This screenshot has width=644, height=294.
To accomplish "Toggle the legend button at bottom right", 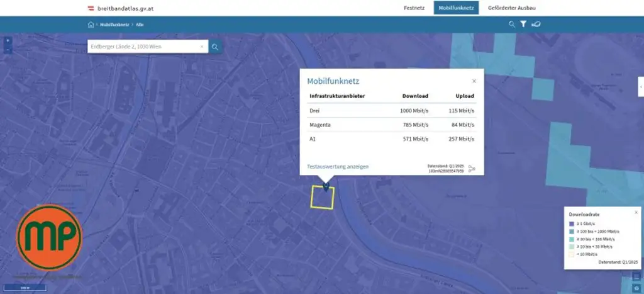I will [x=636, y=276].
